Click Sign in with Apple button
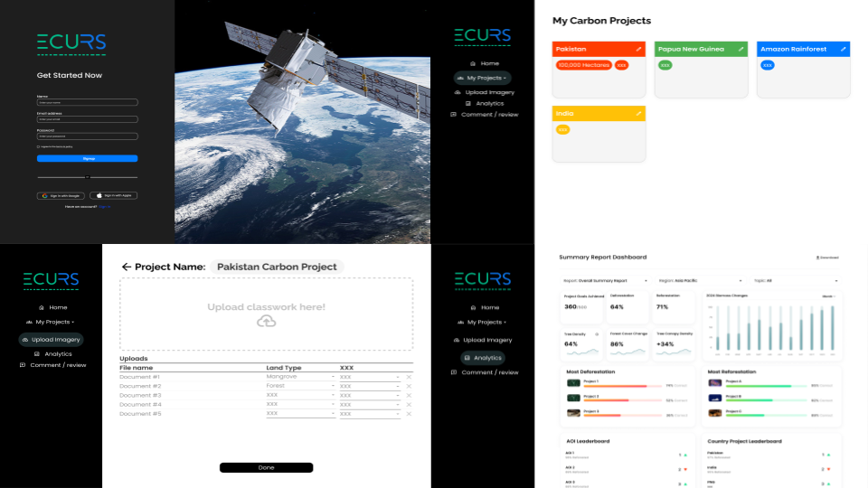The image size is (868, 488). coord(114,195)
